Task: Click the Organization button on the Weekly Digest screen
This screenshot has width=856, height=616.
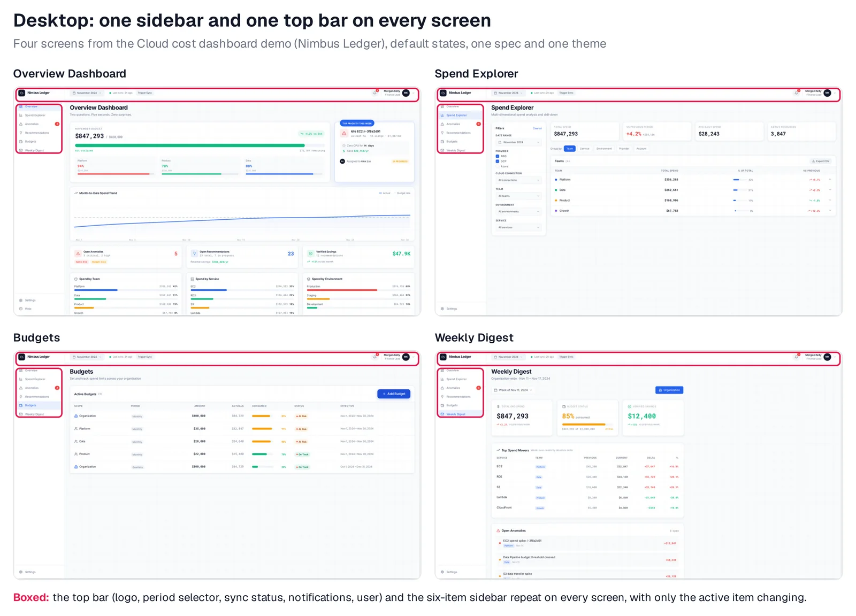Action: click(x=669, y=390)
